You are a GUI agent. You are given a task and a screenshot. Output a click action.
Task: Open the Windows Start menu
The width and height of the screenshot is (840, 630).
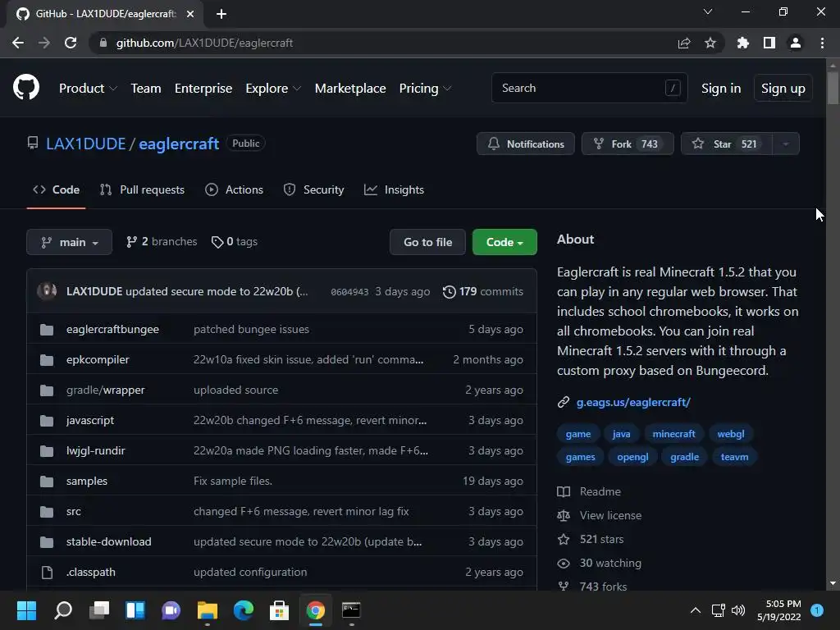(27, 610)
